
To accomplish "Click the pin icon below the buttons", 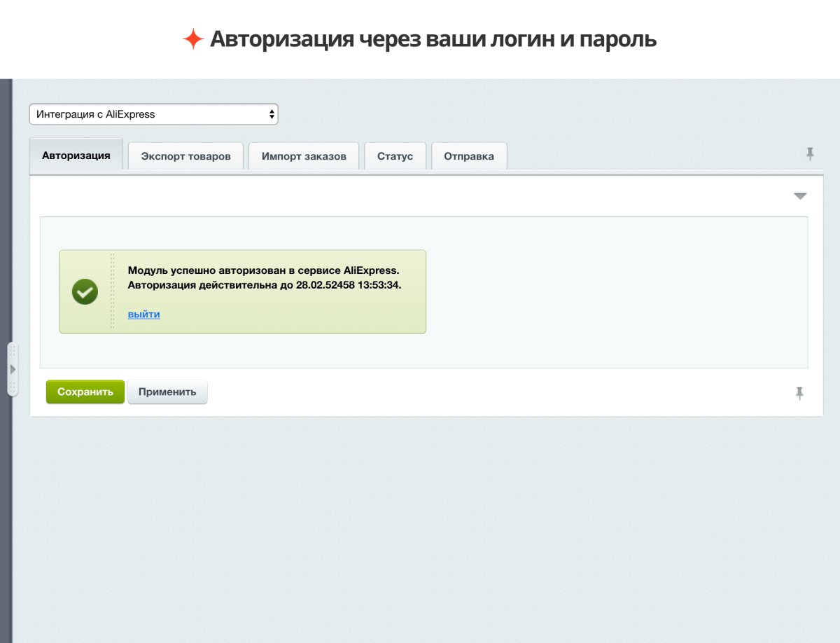I will pyautogui.click(x=800, y=394).
